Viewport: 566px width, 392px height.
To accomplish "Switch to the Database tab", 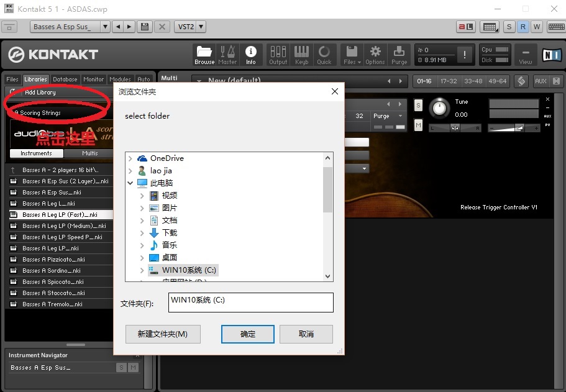I will tap(65, 80).
